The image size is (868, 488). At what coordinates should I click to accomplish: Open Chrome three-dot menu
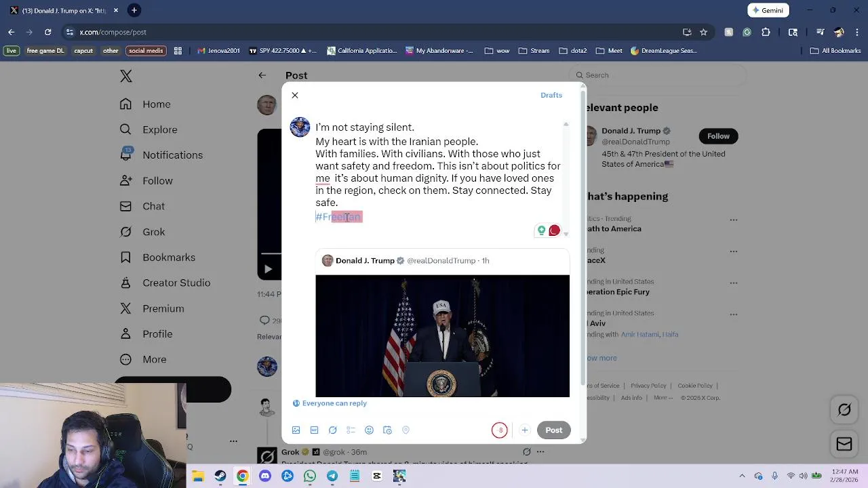tap(857, 32)
